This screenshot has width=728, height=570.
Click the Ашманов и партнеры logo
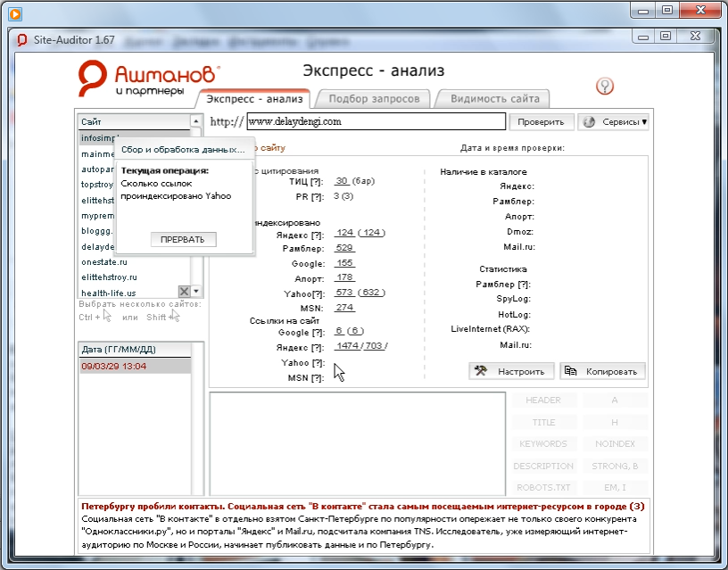[149, 78]
